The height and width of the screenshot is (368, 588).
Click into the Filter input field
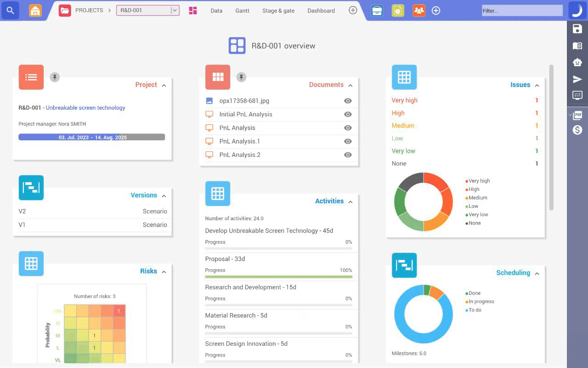pyautogui.click(x=522, y=11)
